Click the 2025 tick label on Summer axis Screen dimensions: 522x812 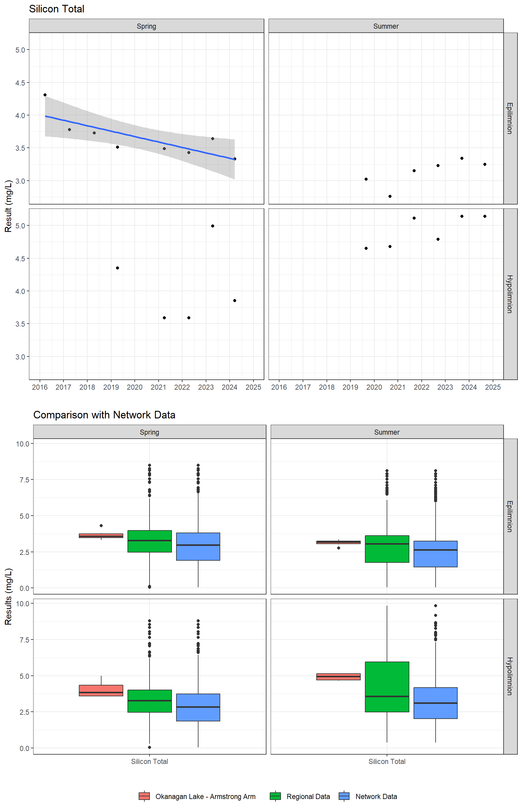[x=493, y=387]
